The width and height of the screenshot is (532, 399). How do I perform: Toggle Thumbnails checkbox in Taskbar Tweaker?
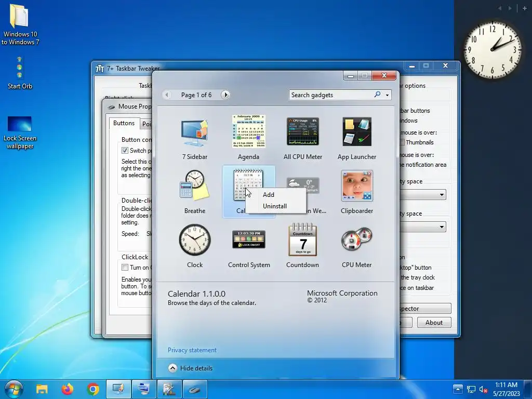point(402,142)
